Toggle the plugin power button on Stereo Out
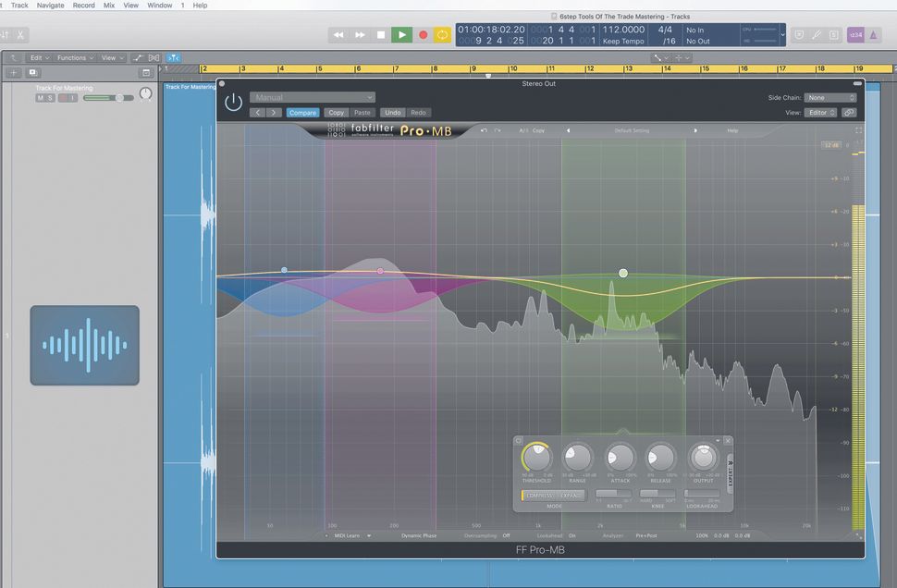Screen dimensions: 897x588 (x=232, y=102)
